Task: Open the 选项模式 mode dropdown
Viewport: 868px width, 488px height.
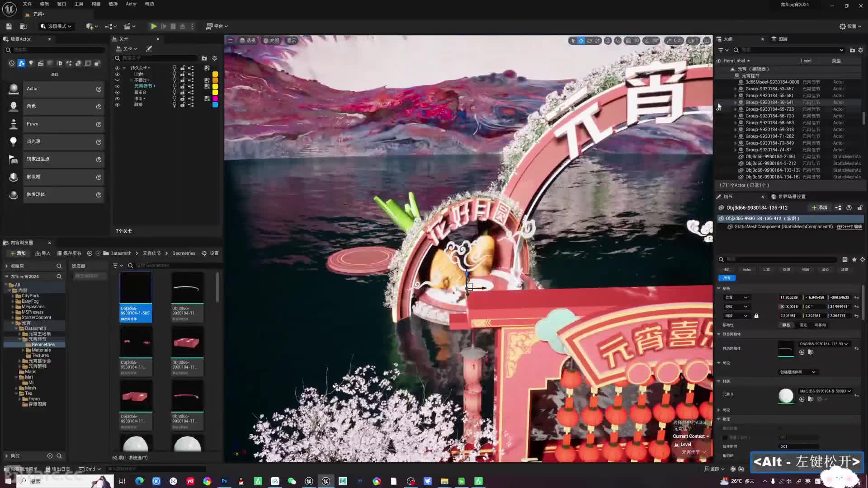Action: click(57, 26)
